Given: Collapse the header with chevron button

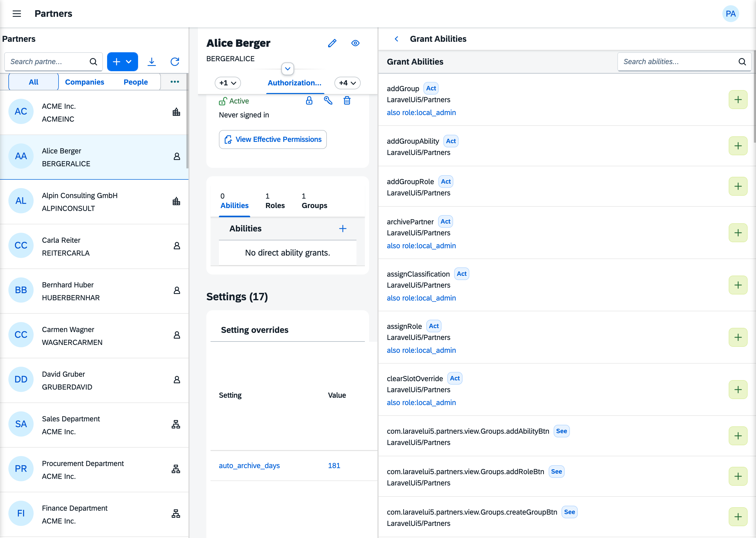Looking at the screenshot, I should tap(288, 69).
